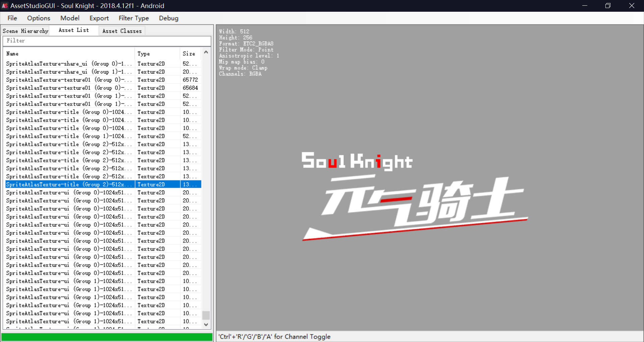This screenshot has width=644, height=342.
Task: Open the Options menu
Action: (39, 18)
